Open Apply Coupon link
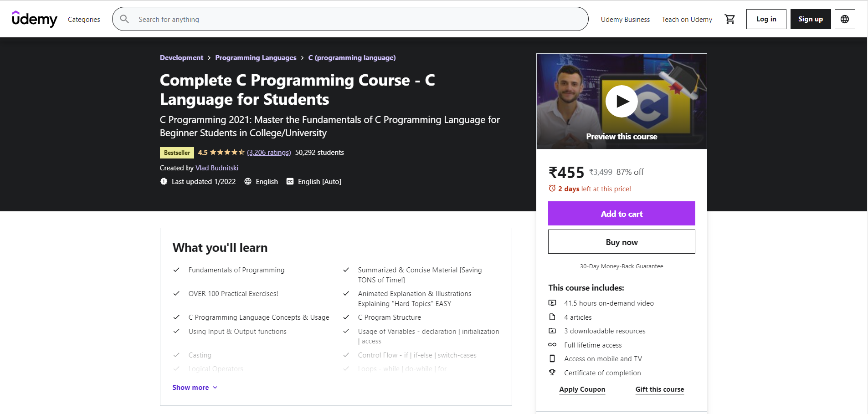 pyautogui.click(x=582, y=389)
